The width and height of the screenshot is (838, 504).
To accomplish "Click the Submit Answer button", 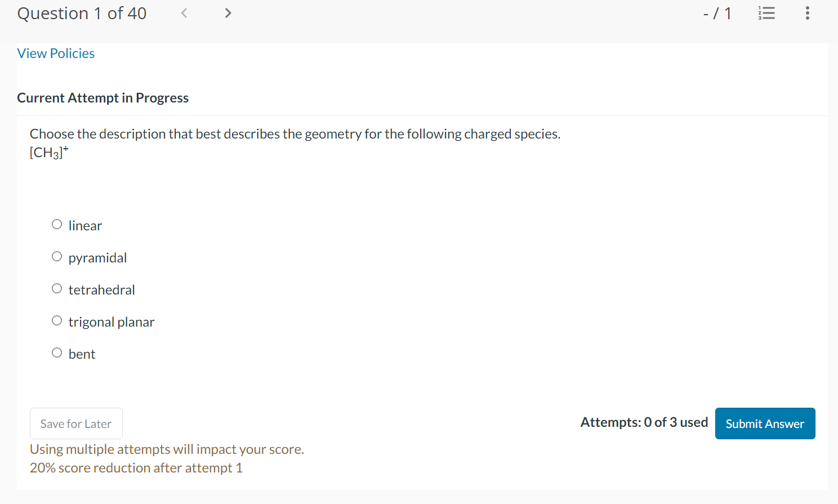I will click(765, 423).
